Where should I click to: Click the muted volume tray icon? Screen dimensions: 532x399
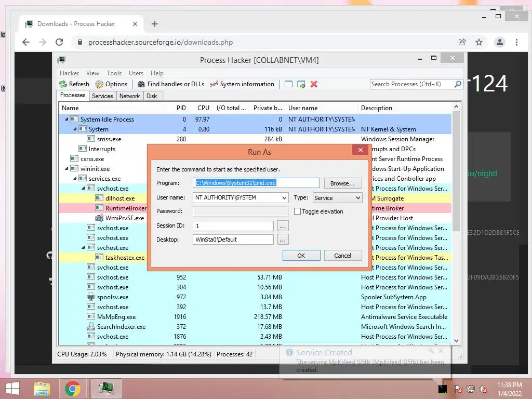[x=483, y=389]
